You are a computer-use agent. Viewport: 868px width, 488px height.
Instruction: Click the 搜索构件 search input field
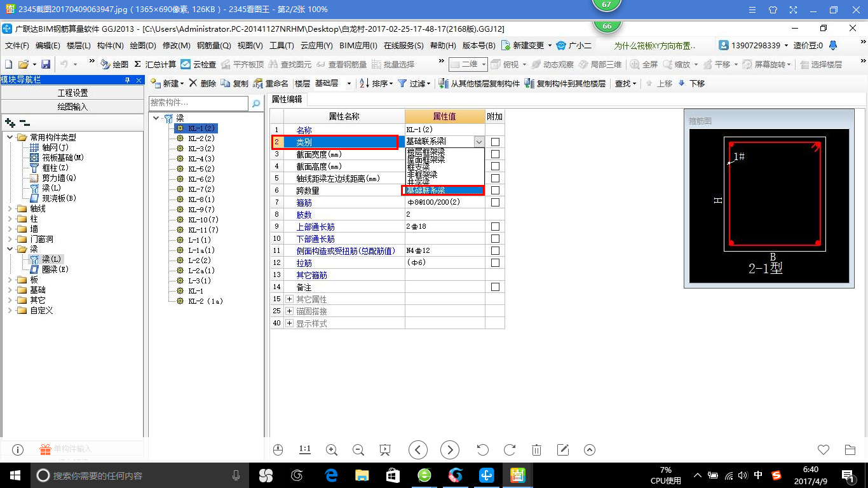[198, 103]
